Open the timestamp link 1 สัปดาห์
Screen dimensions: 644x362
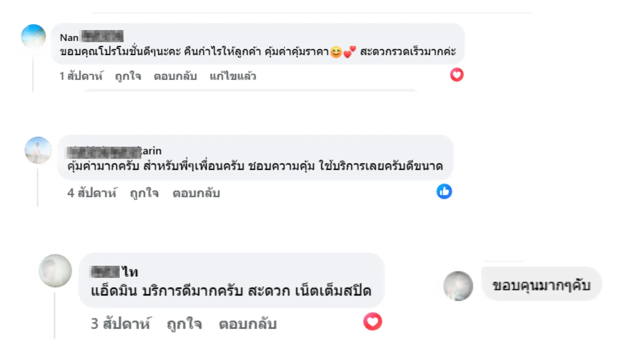point(81,76)
